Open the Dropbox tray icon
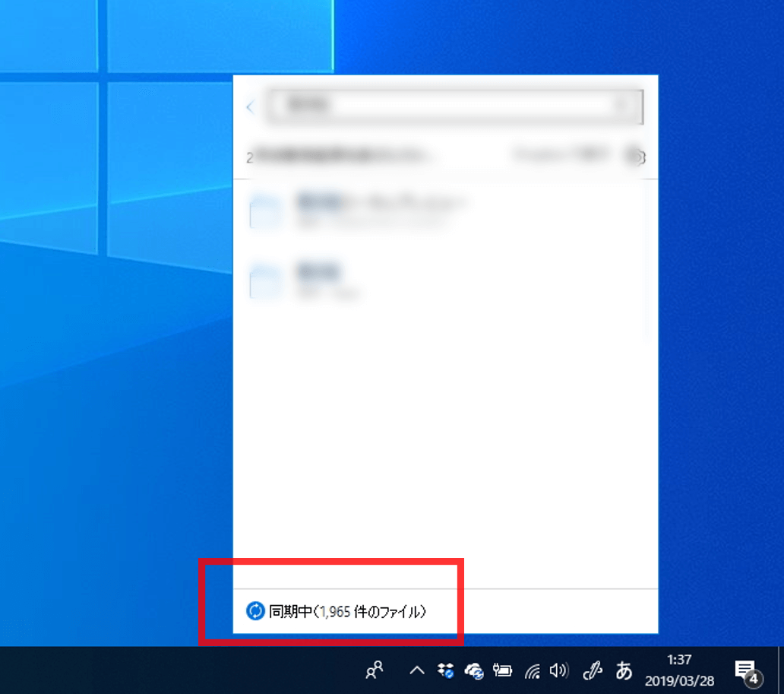The image size is (784, 694). pos(445,670)
